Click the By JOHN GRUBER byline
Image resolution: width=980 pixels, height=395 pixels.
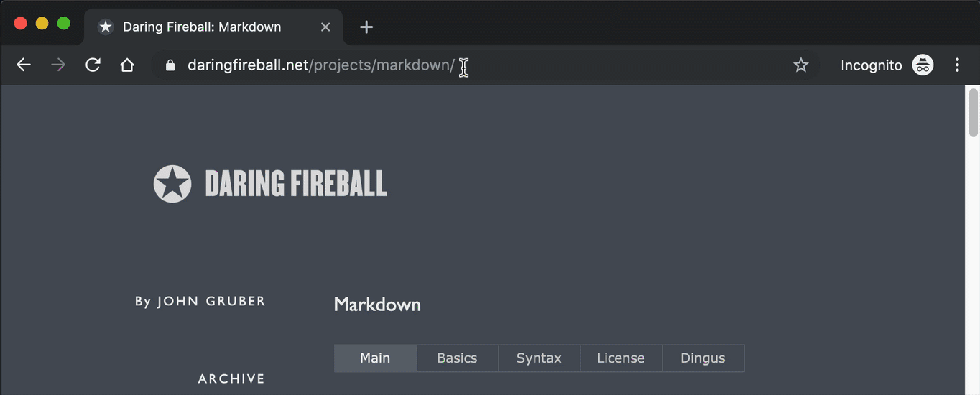click(x=200, y=301)
